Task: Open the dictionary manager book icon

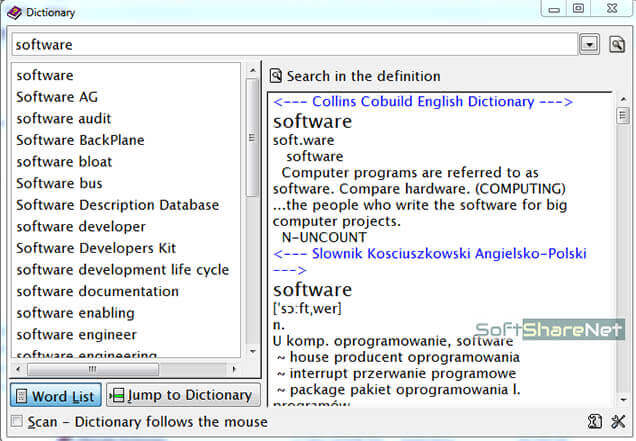Action: click(595, 422)
